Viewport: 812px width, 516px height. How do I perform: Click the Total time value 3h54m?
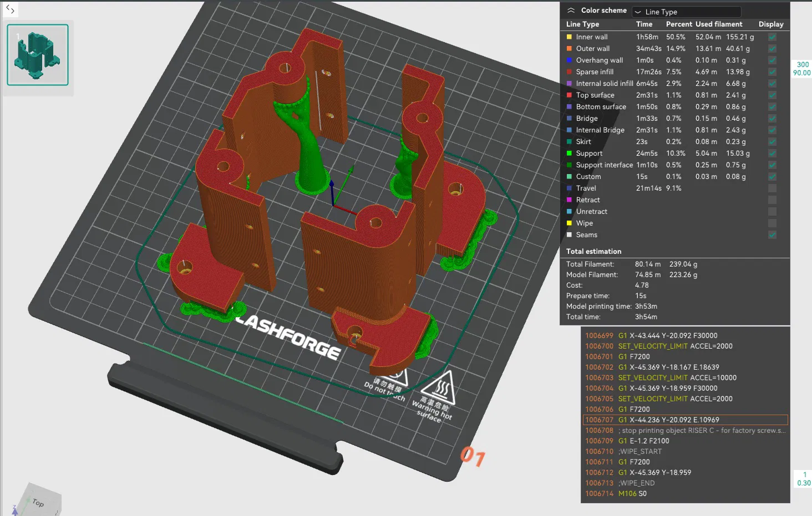point(646,317)
